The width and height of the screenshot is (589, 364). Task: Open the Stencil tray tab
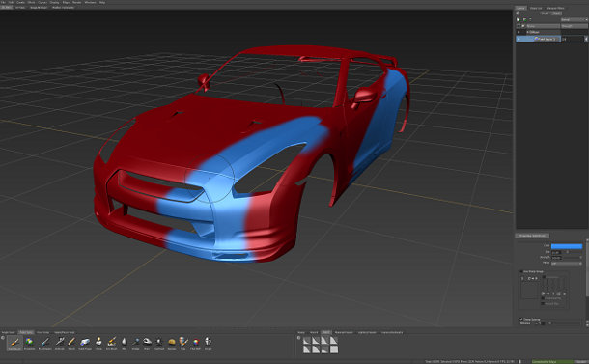point(314,332)
